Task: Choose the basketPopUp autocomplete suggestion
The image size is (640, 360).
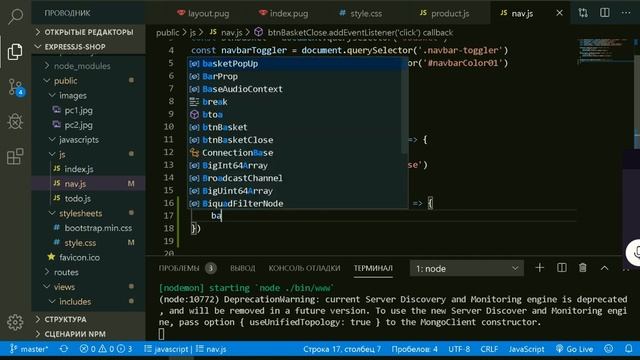Action: 295,64
